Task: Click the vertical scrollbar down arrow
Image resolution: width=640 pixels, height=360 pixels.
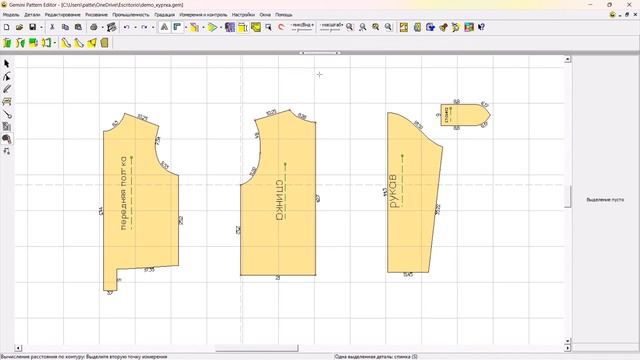Action: coord(567,341)
